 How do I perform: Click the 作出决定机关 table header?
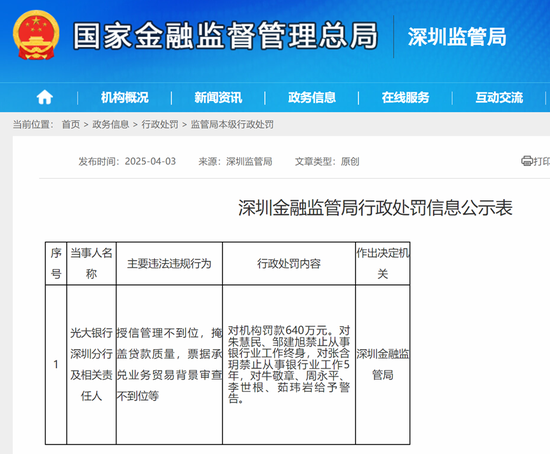click(x=383, y=263)
